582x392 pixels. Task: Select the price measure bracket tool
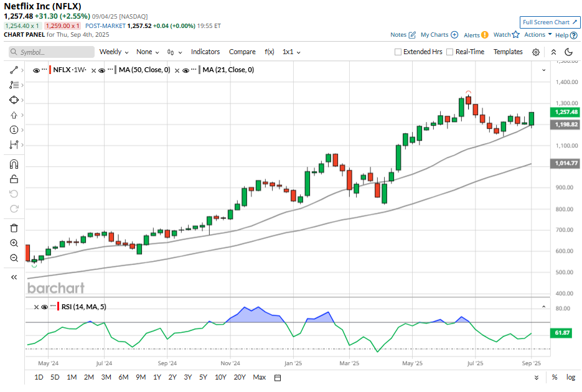pos(14,144)
